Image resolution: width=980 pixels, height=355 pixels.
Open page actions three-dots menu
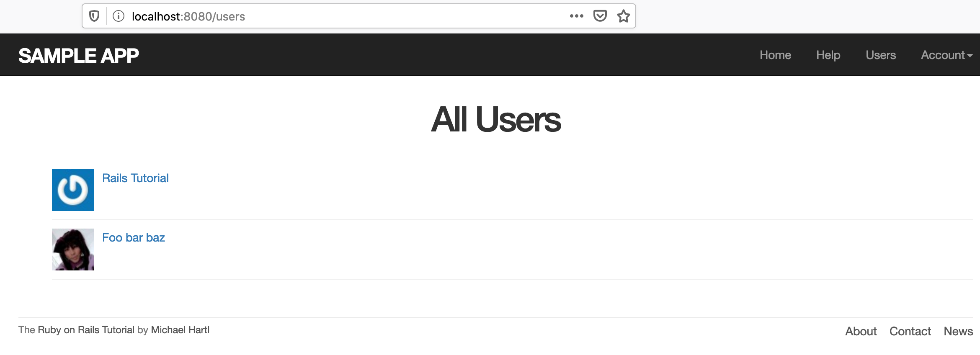[576, 16]
